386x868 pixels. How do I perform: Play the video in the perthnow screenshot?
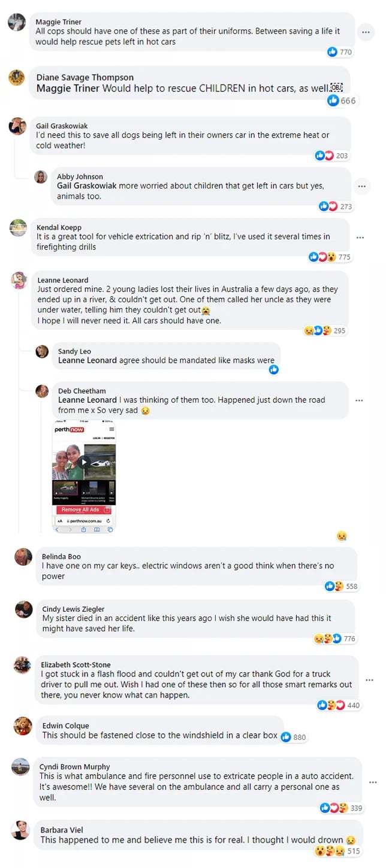click(84, 462)
